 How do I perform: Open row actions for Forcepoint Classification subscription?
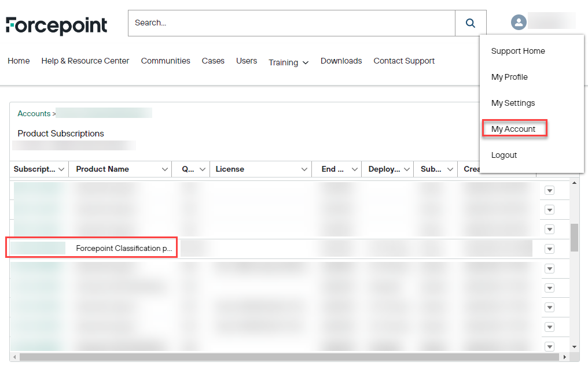pos(549,249)
